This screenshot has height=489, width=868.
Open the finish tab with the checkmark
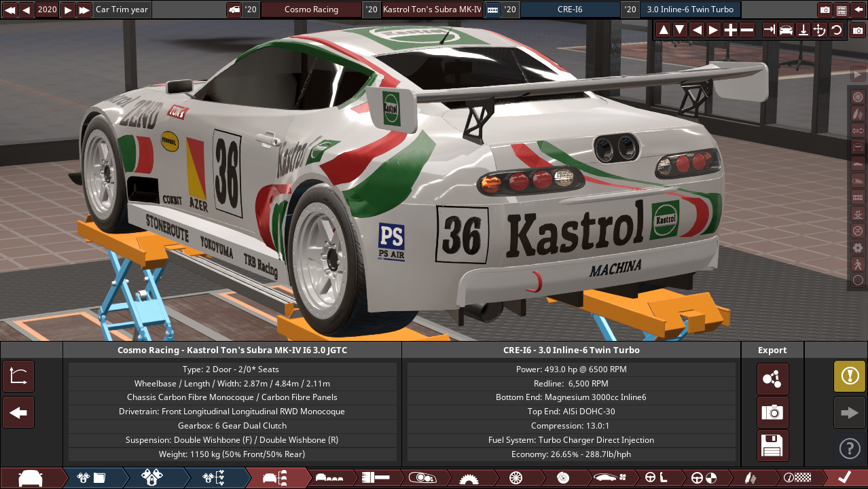point(844,477)
